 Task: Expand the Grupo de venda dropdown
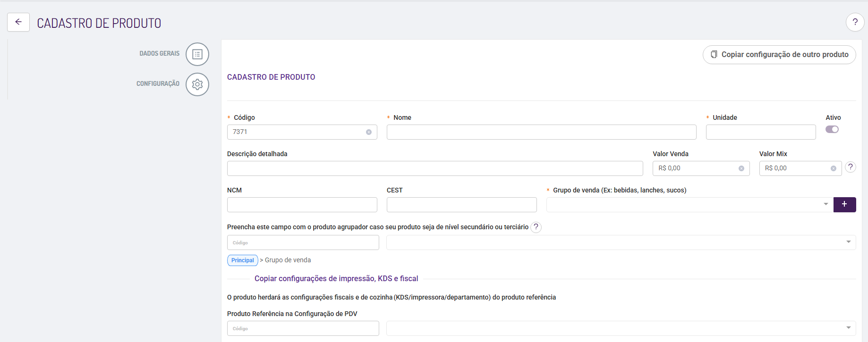826,204
